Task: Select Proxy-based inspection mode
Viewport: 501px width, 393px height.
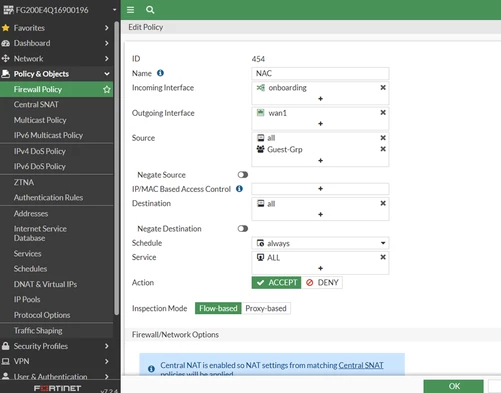Action: (x=266, y=308)
